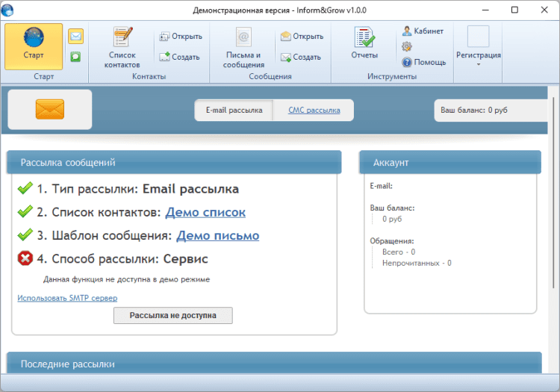The width and height of the screenshot is (560, 392).
Task: Click the settings gear icon in Инструменты
Action: [x=407, y=46]
